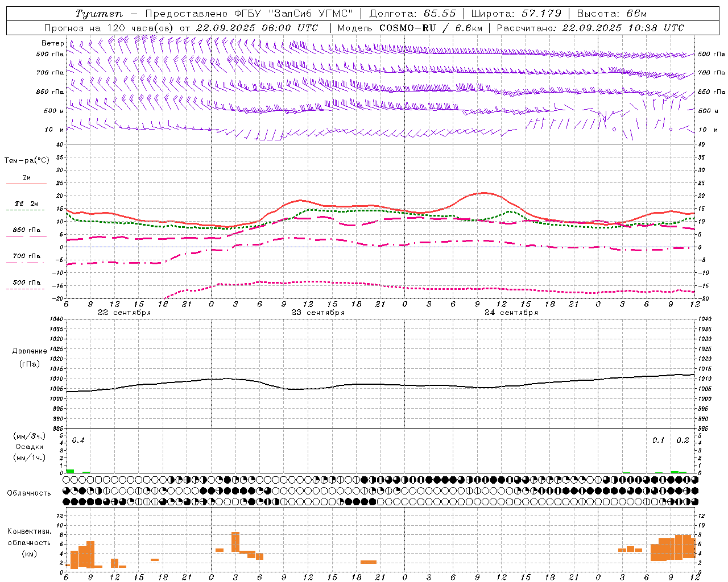Select the "Высота: 66м" elevation text
Viewport: 728px width, 582px height.
point(611,14)
